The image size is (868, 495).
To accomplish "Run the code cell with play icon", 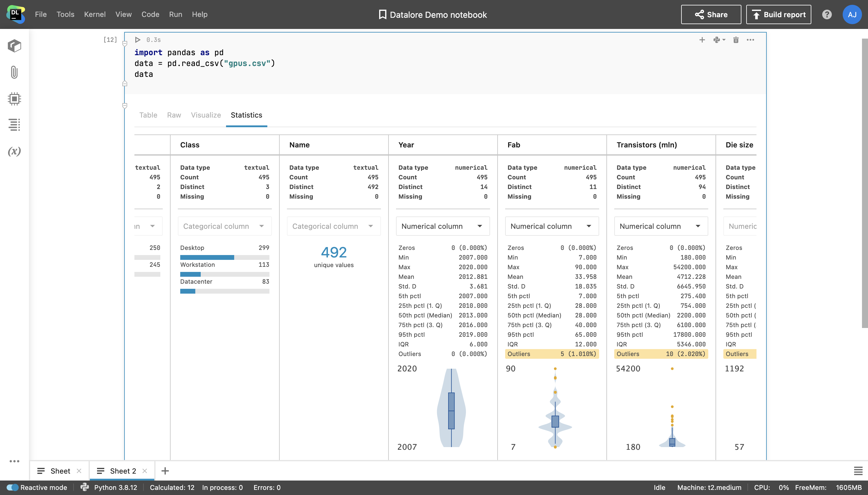I will (137, 40).
